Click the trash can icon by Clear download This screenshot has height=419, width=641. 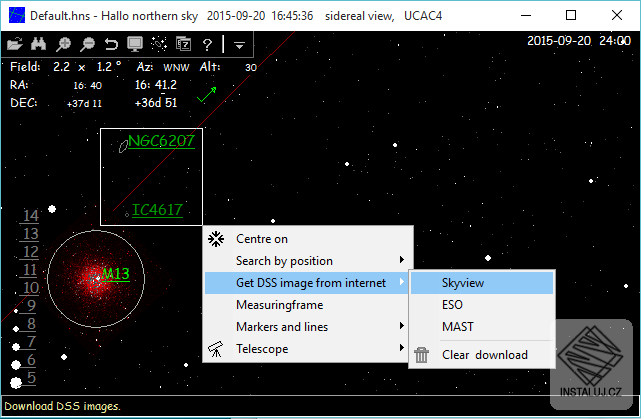(421, 355)
